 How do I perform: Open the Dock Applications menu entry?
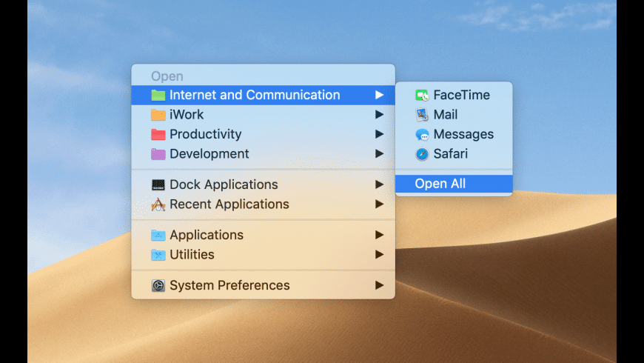tap(264, 184)
